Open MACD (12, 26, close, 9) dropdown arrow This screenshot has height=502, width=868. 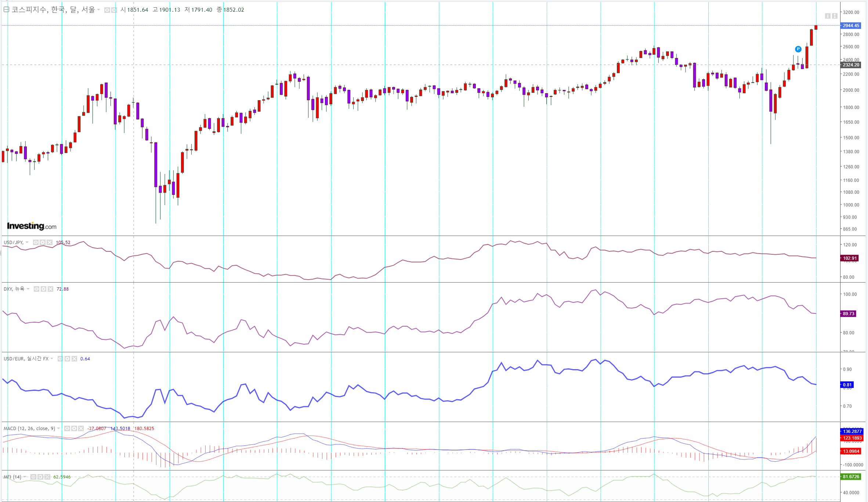(58, 429)
